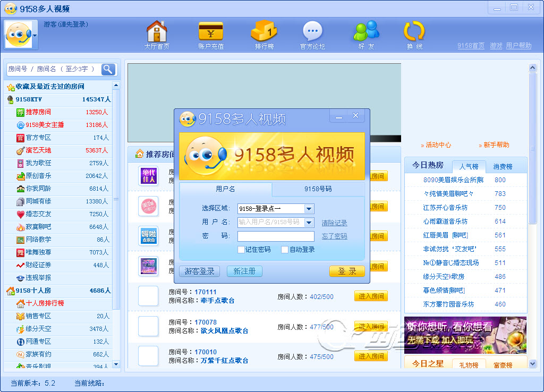
Task: Click the room search magnifier button
Action: point(108,70)
